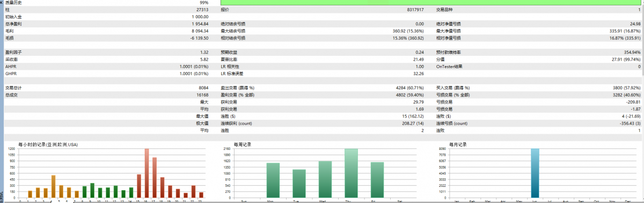
Task: Click the Jun bar in monthly chart
Action: point(535,173)
